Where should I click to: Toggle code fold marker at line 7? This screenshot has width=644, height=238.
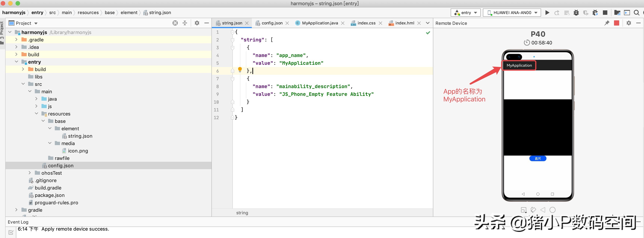coord(233,79)
